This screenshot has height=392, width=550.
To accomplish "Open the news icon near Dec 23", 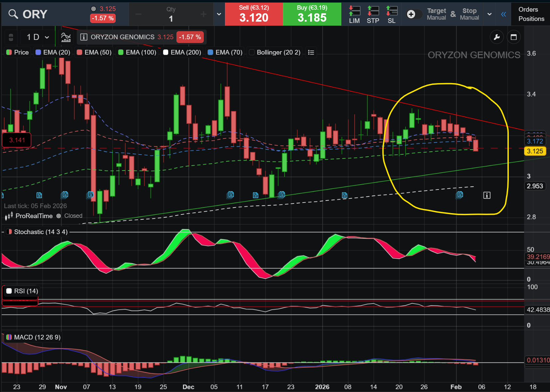I will click(x=281, y=195).
